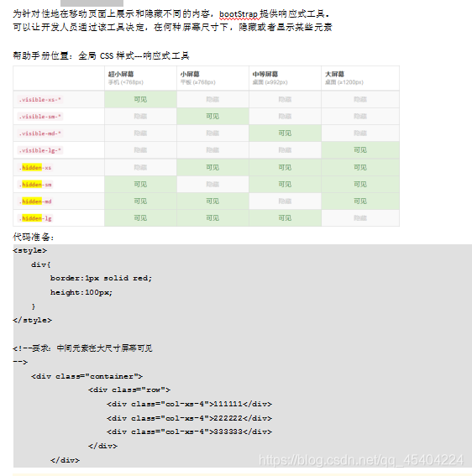Click the div{ selector line
Viewport: 472px width, 476px height.
pos(40,264)
